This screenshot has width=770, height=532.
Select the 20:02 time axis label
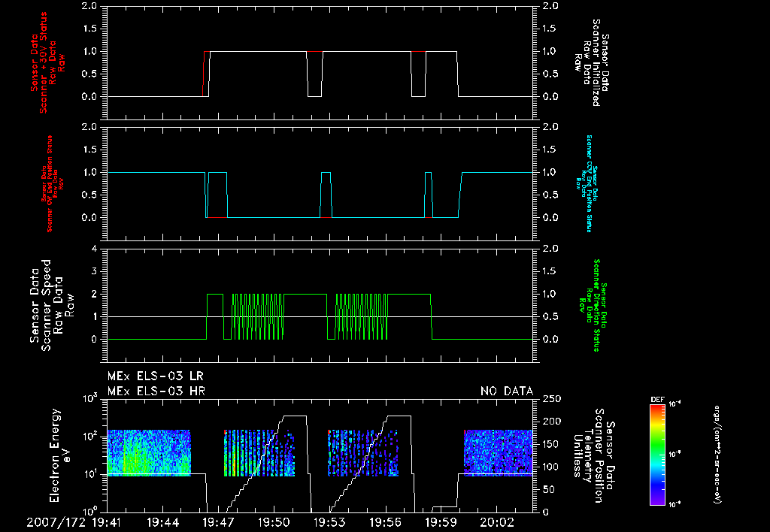point(497,522)
